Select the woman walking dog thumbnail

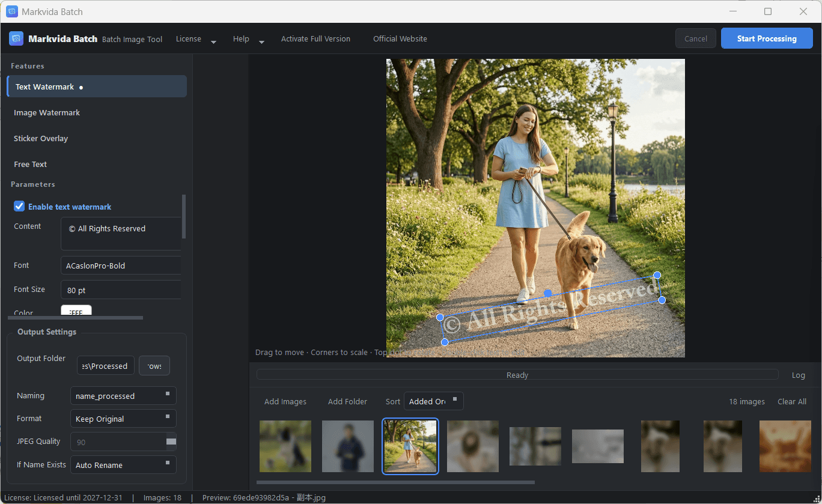(x=410, y=446)
